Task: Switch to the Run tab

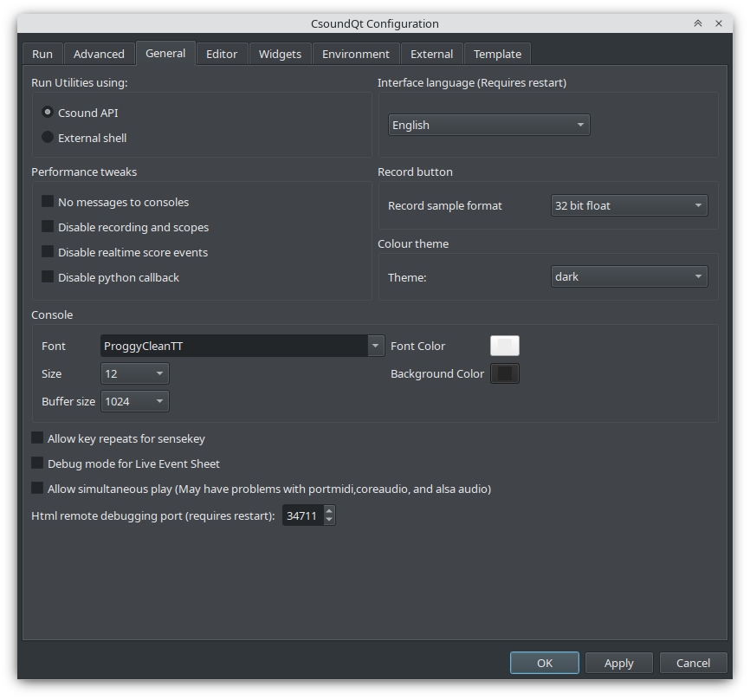Action: pyautogui.click(x=42, y=54)
